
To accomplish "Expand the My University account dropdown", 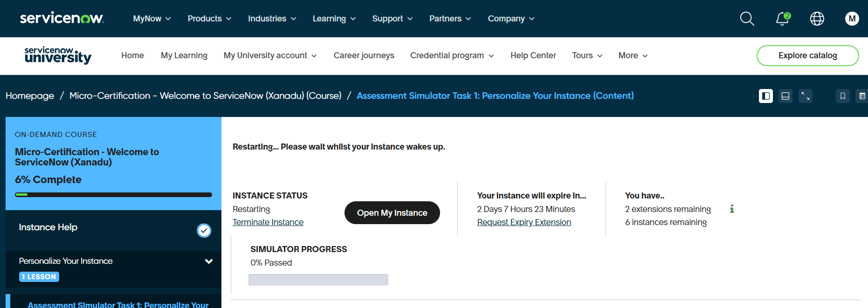I will point(270,55).
